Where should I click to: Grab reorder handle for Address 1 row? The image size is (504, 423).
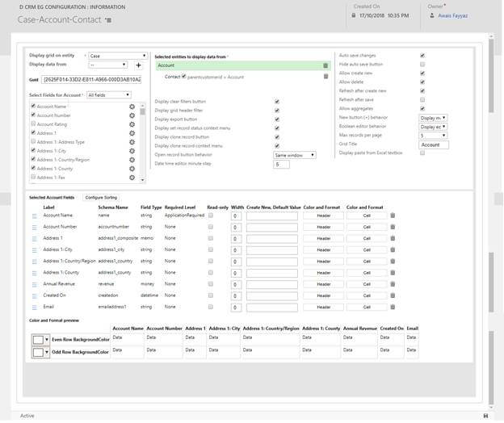coord(35,239)
